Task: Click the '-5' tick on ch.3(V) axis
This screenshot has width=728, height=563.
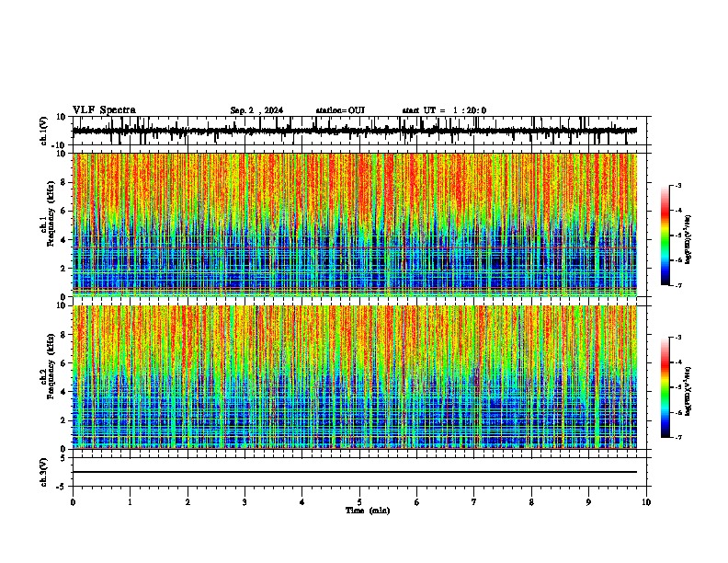Action: (62, 487)
